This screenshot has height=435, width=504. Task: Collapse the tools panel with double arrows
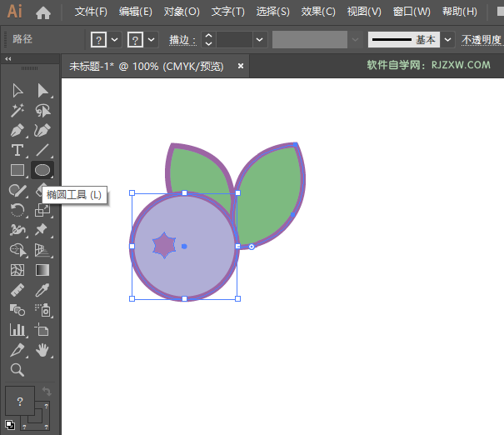8,59
